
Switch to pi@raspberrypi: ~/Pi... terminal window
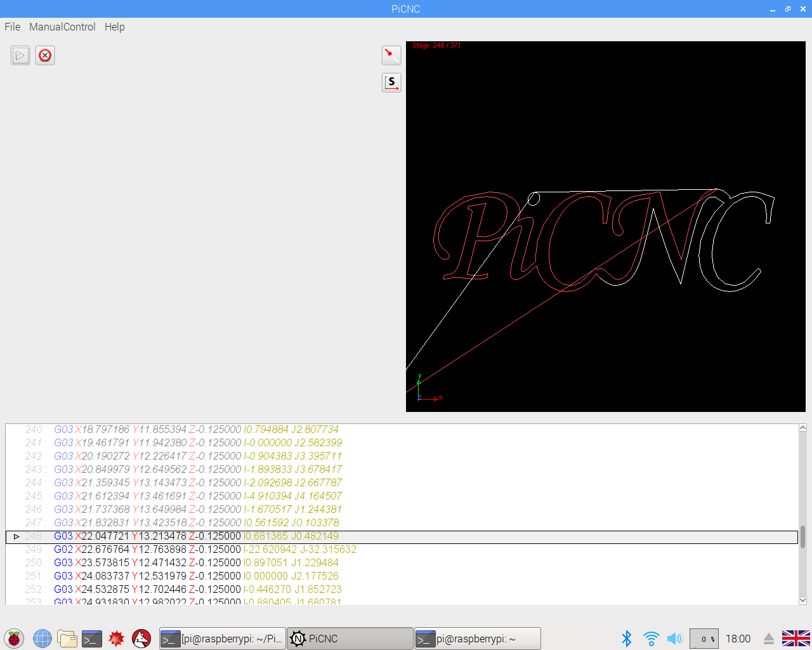pyautogui.click(x=222, y=639)
